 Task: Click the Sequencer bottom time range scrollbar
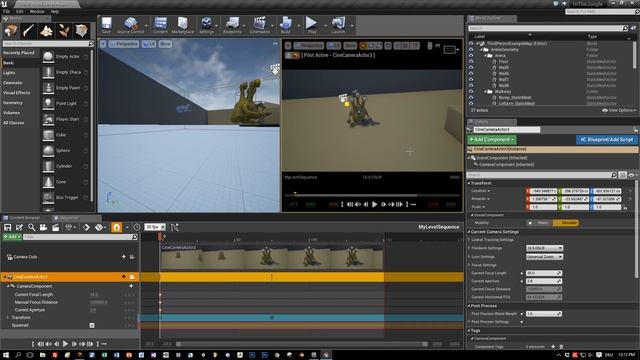click(302, 344)
